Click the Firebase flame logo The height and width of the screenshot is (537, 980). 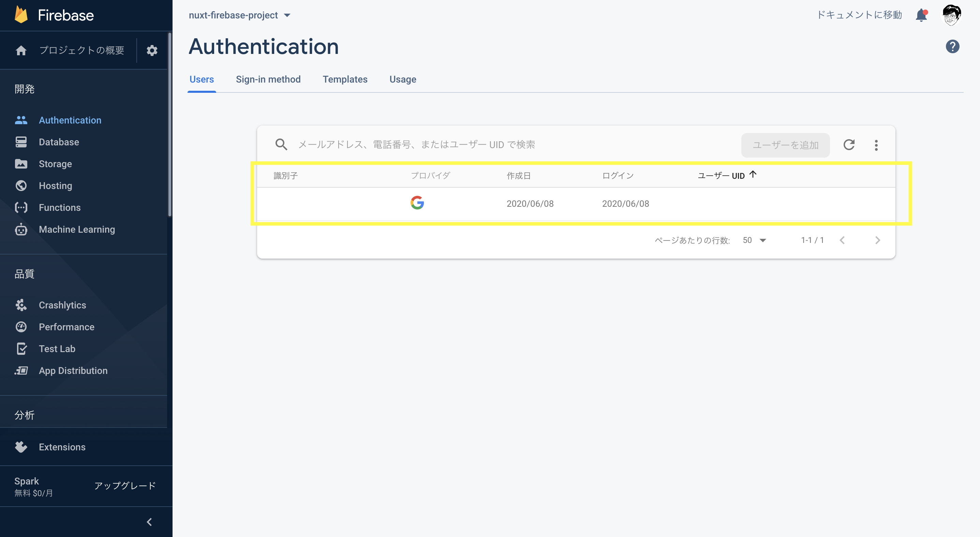pos(21,15)
